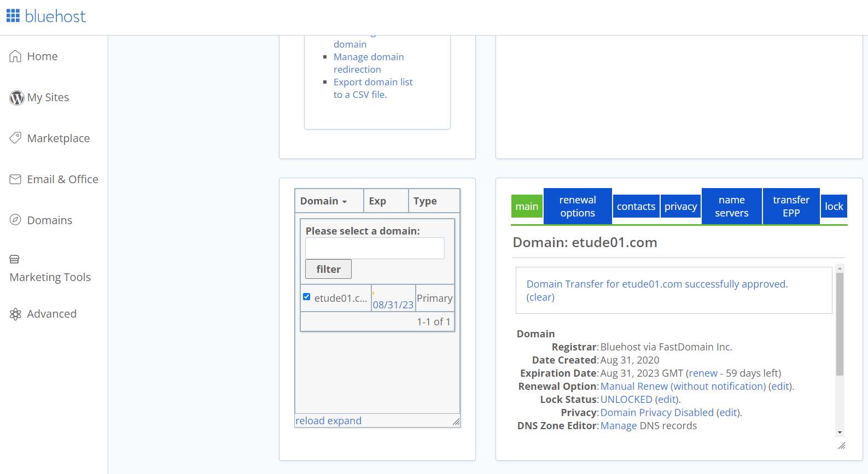Sort list by Domain column dropdown arrow
This screenshot has width=868, height=474.
(x=345, y=202)
